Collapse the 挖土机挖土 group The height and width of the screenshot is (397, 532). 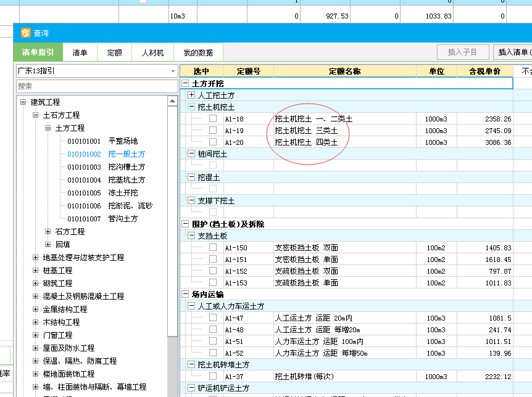(191, 107)
